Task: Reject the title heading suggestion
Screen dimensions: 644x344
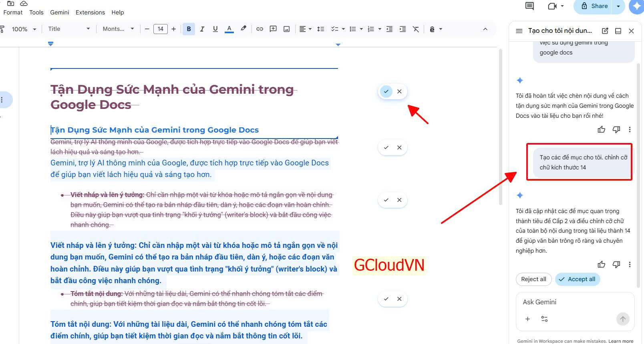Action: coord(399,91)
